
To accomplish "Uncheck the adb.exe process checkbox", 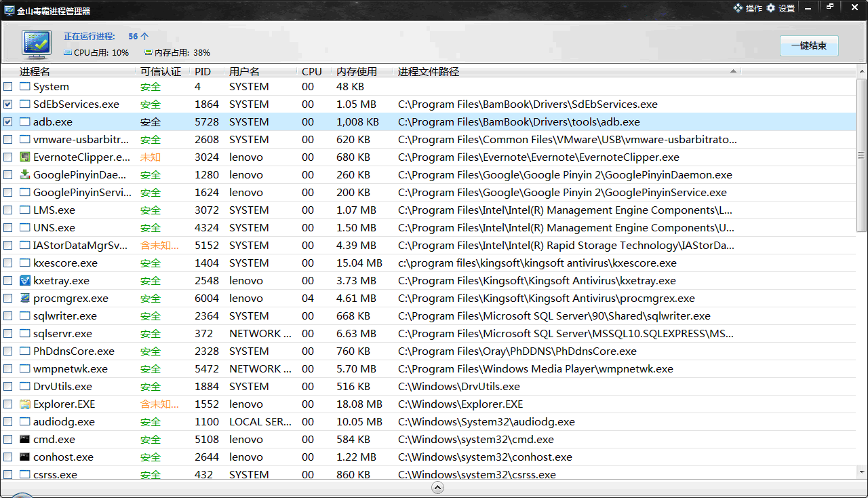I will (8, 122).
